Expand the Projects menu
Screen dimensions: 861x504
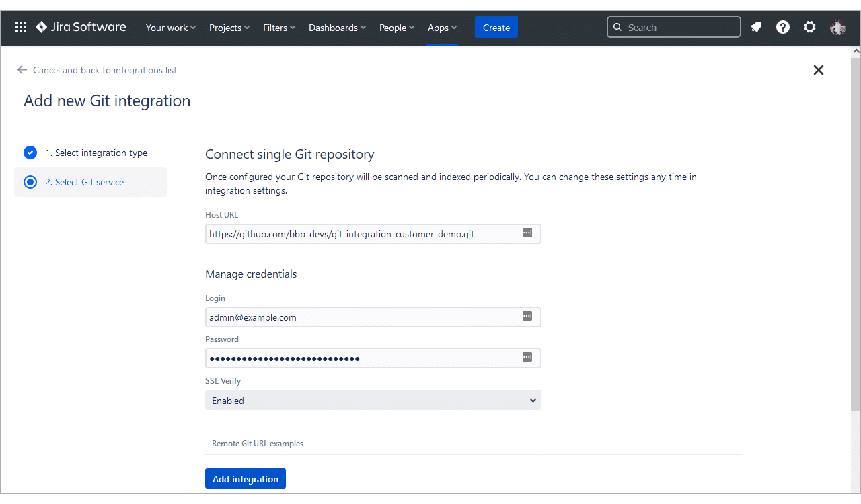pyautogui.click(x=229, y=28)
